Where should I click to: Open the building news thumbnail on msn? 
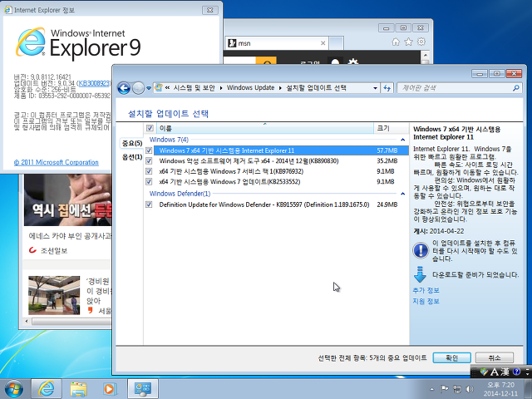[x=54, y=295]
